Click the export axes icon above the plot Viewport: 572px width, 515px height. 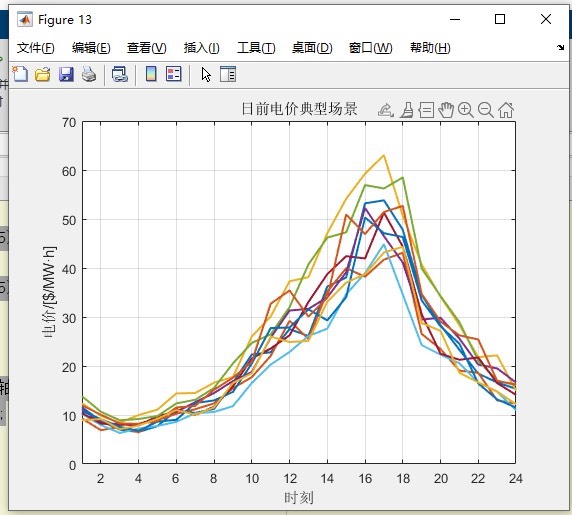click(386, 110)
